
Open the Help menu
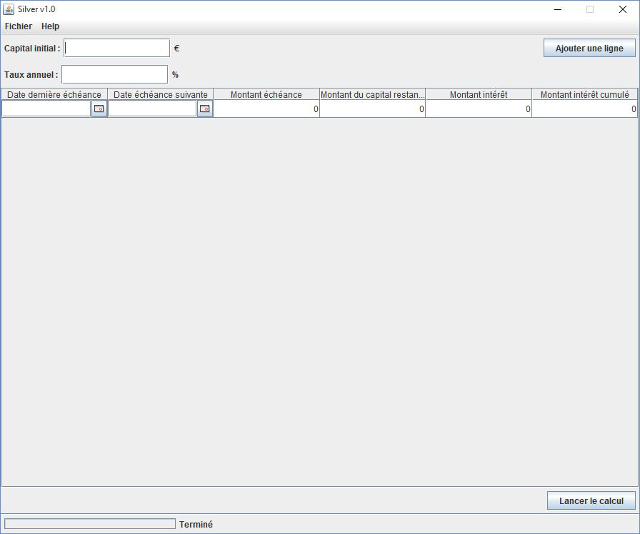pos(50,26)
